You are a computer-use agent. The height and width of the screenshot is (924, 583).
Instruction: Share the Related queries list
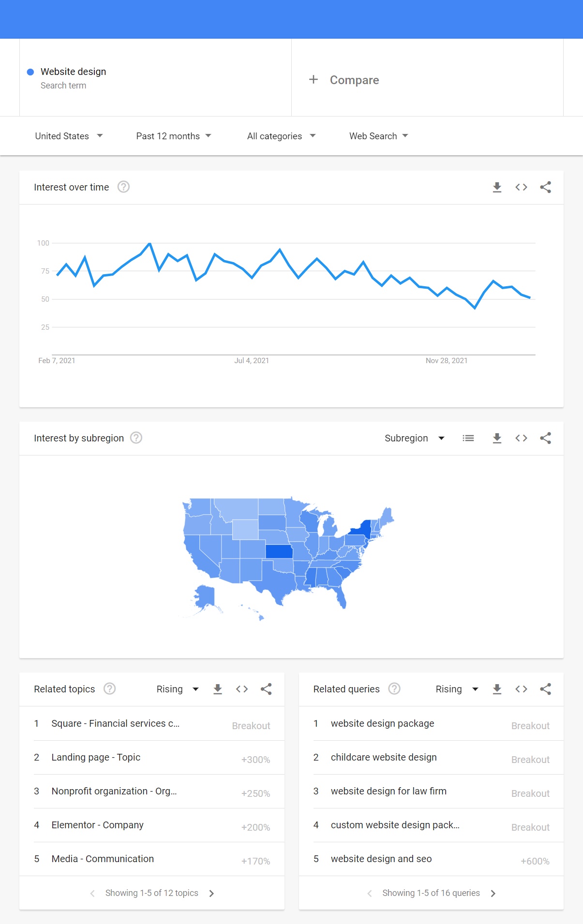[x=546, y=689]
